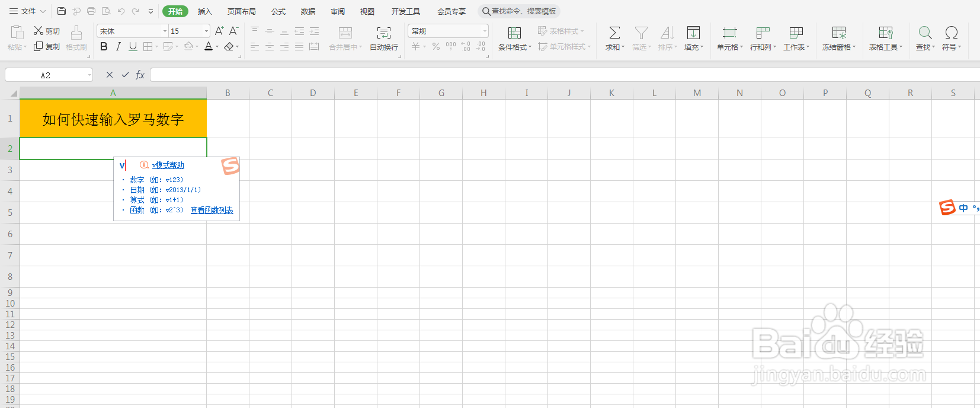Click the Sogou S logo in IME popup

230,165
